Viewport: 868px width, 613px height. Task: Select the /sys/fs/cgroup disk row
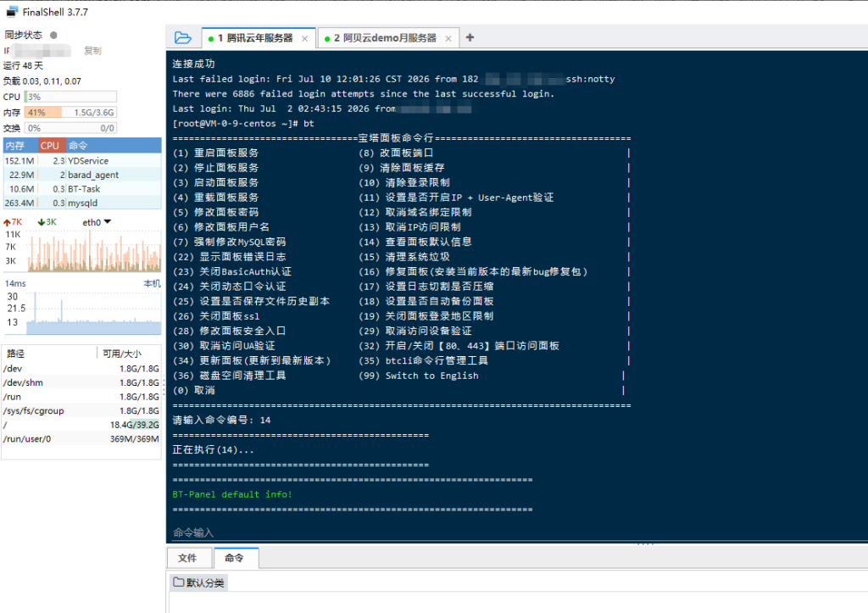tap(81, 411)
